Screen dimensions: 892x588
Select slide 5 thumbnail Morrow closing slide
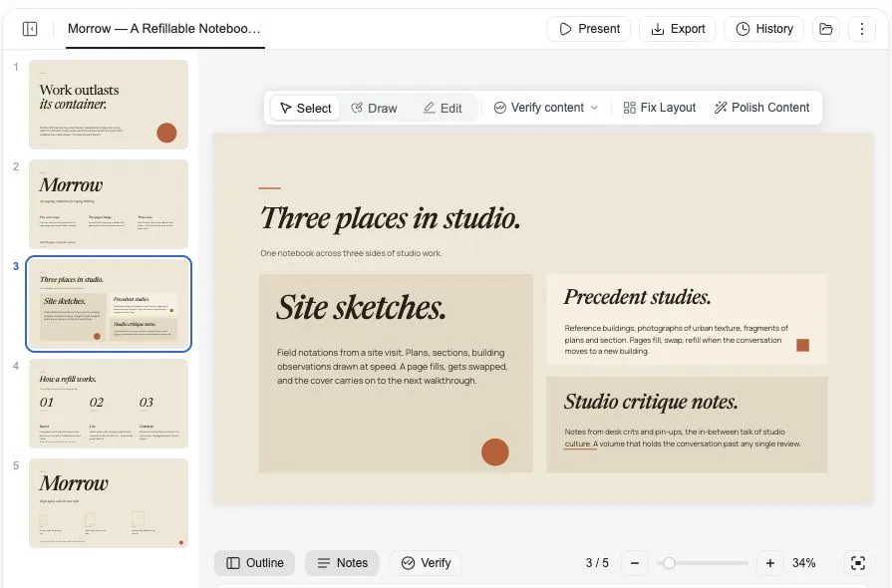pos(109,502)
